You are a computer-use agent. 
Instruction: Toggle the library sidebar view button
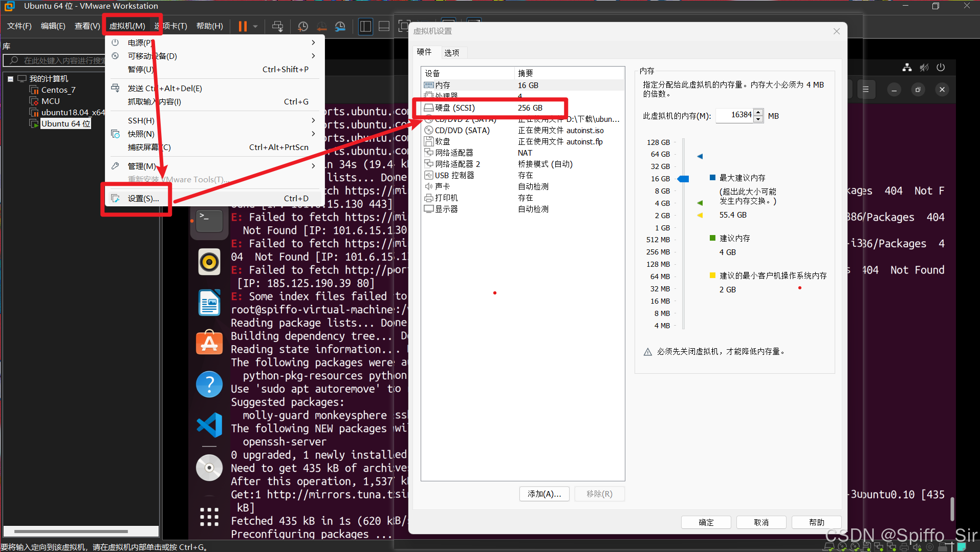click(x=365, y=26)
